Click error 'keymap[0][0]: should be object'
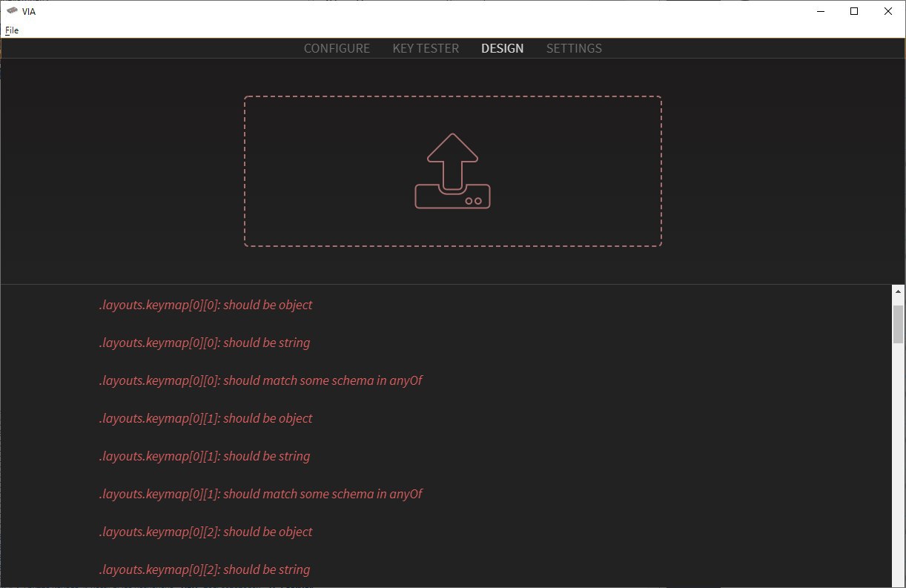 click(x=205, y=305)
